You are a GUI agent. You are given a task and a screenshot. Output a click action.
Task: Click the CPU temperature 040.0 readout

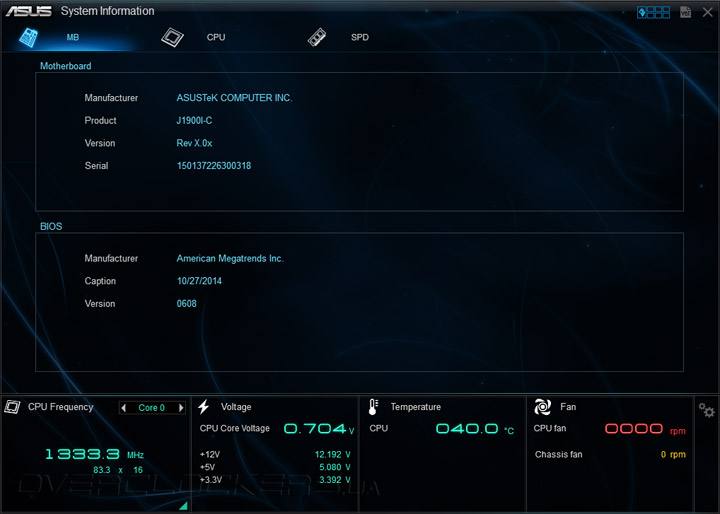click(x=475, y=429)
